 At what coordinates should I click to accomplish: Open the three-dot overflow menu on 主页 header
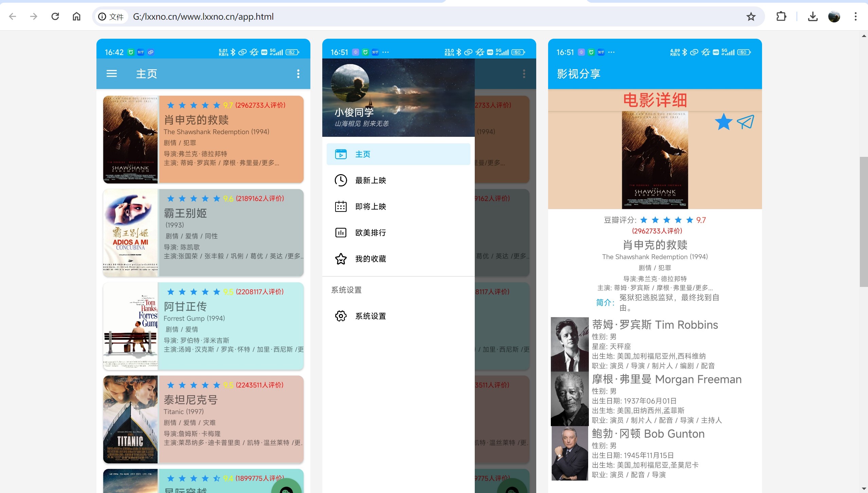(x=298, y=74)
